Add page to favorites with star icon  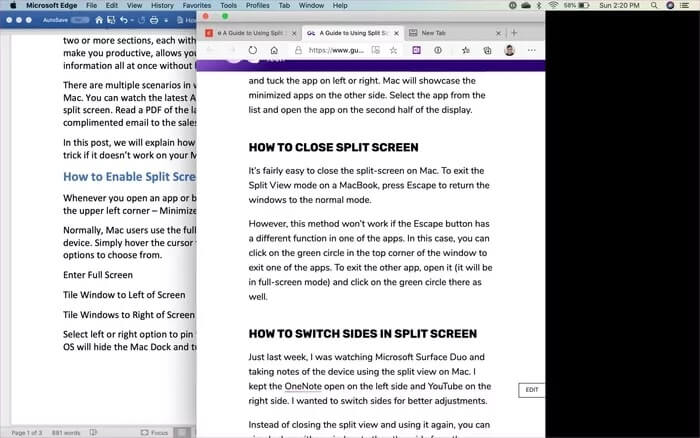tap(393, 50)
